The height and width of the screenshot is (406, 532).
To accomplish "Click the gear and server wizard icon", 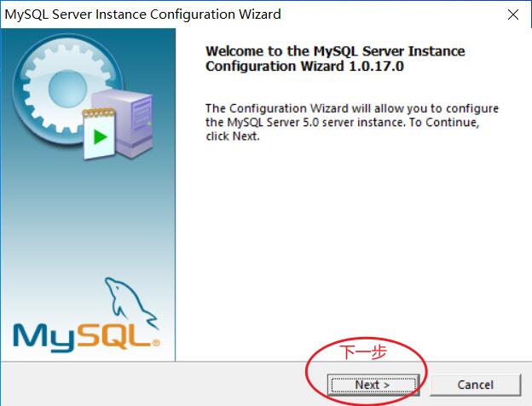I will pyautogui.click(x=84, y=96).
